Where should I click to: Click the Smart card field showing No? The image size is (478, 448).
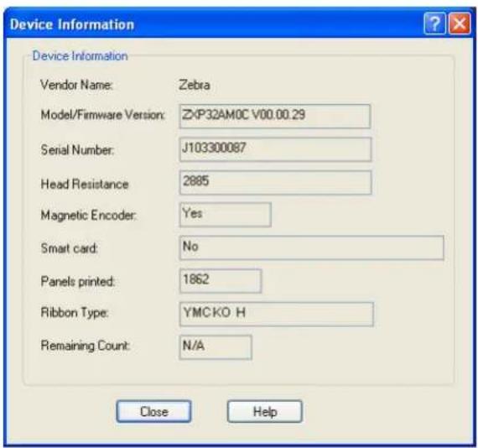(x=312, y=247)
